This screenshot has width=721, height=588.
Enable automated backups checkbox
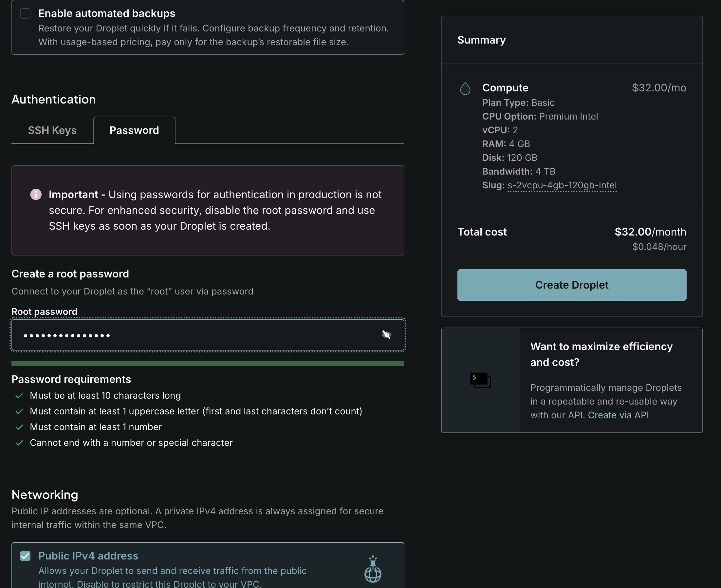coord(25,13)
